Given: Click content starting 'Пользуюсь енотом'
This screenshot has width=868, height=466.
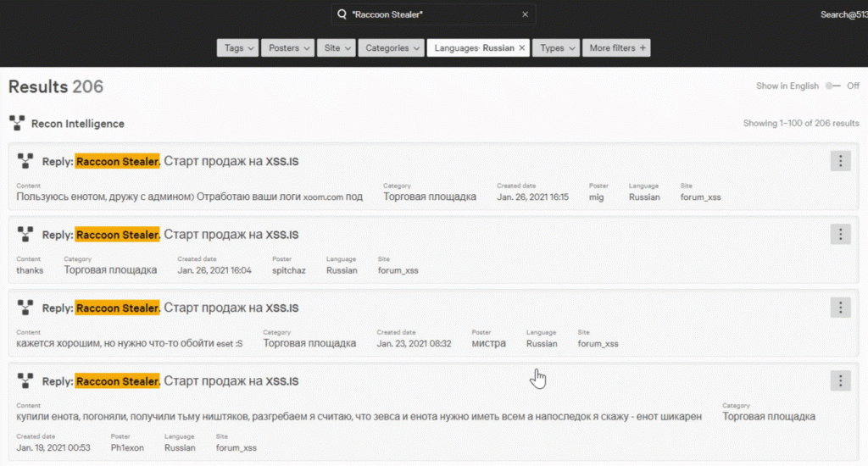Looking at the screenshot, I should tap(189, 197).
